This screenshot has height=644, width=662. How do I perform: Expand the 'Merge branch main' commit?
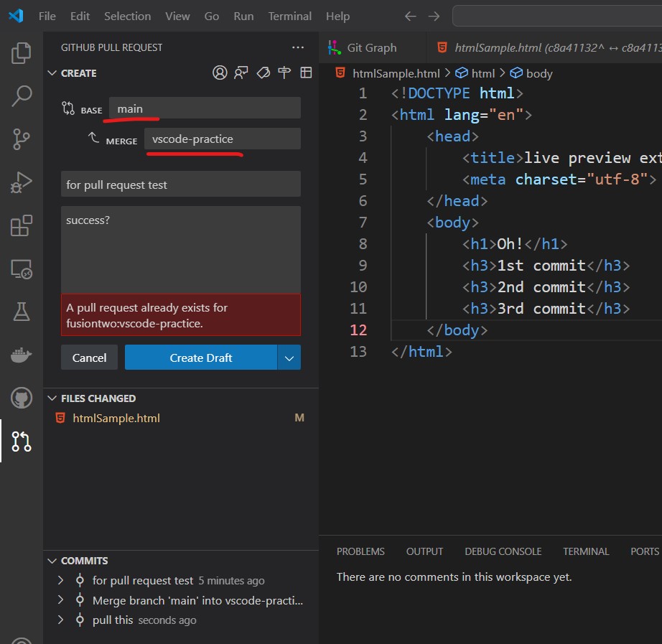coord(61,600)
